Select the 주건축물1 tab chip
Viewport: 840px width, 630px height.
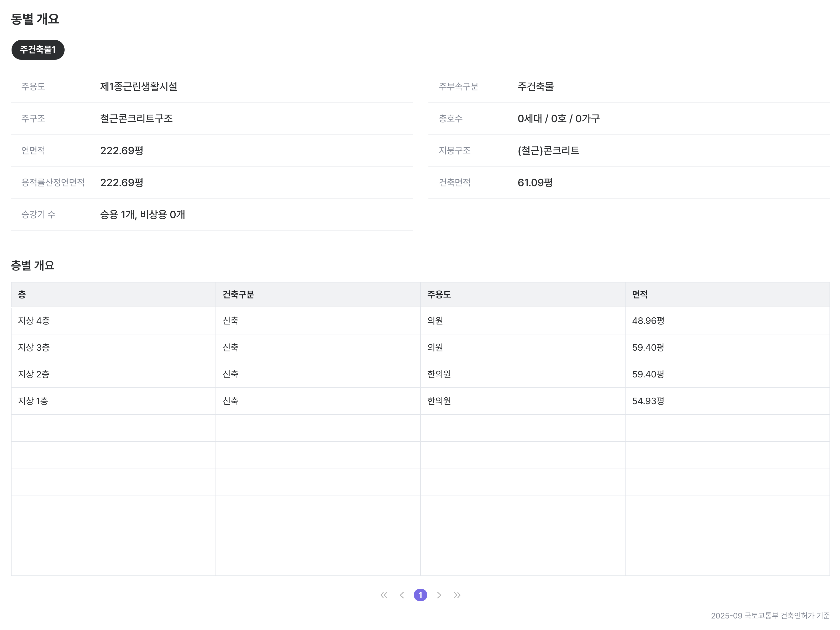(x=38, y=50)
